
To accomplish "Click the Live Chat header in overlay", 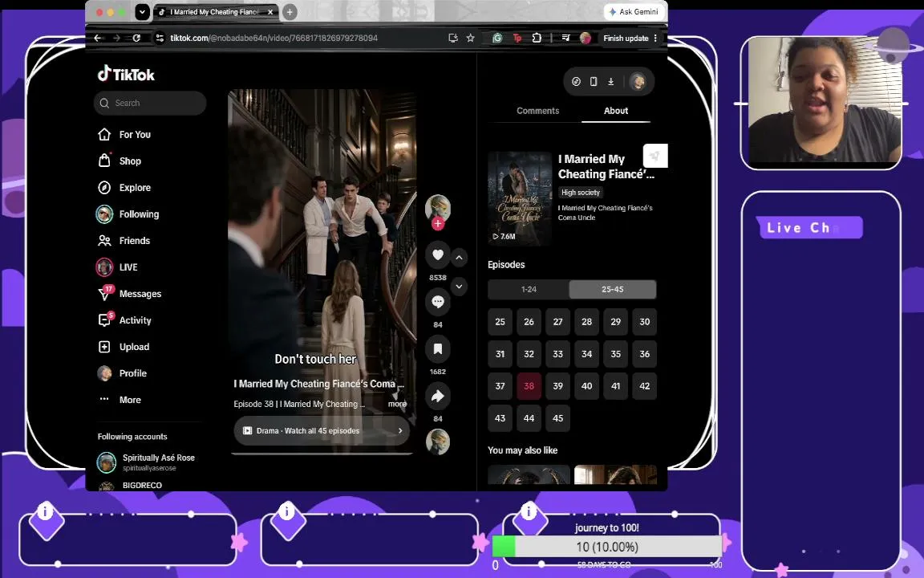I will click(x=809, y=228).
